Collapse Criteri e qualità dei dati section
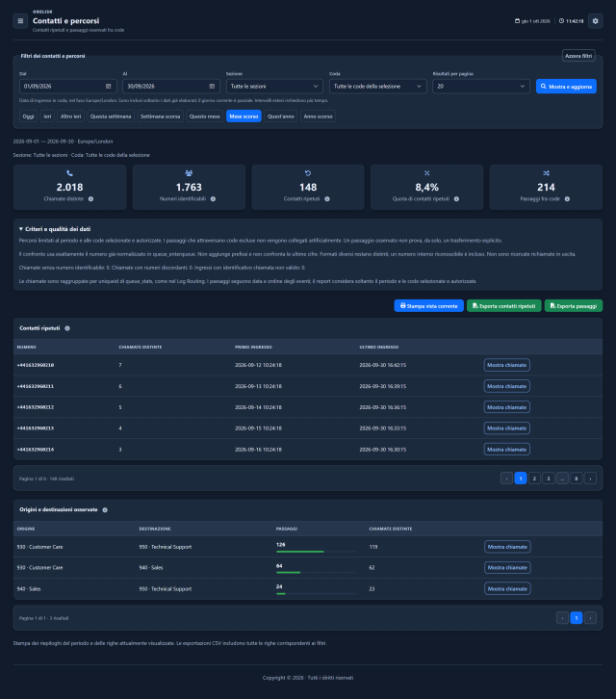This screenshot has width=616, height=699. tap(55, 229)
